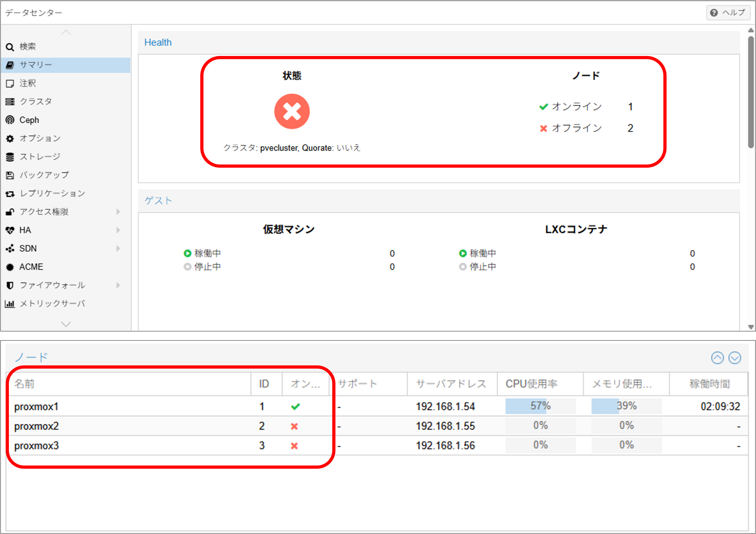Screen dimensions: 756x534
Task: Click the Options gear icon
Action: (x=10, y=139)
